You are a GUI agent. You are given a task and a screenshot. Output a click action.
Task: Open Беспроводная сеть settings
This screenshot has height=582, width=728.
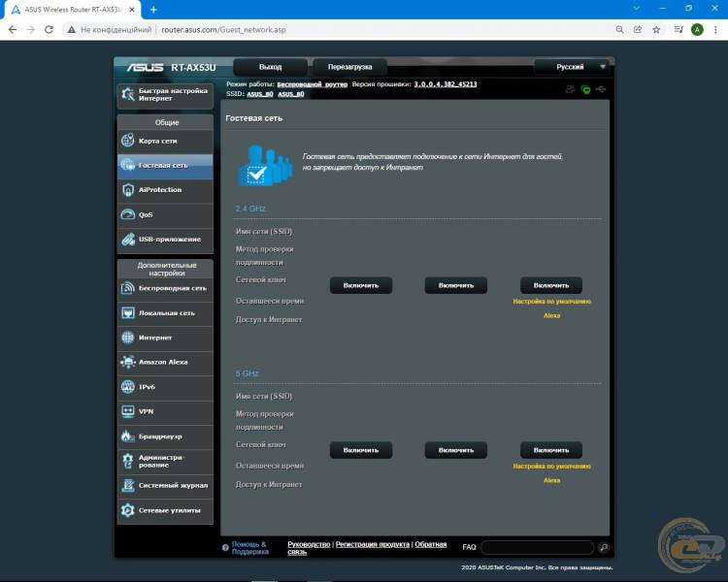[165, 288]
